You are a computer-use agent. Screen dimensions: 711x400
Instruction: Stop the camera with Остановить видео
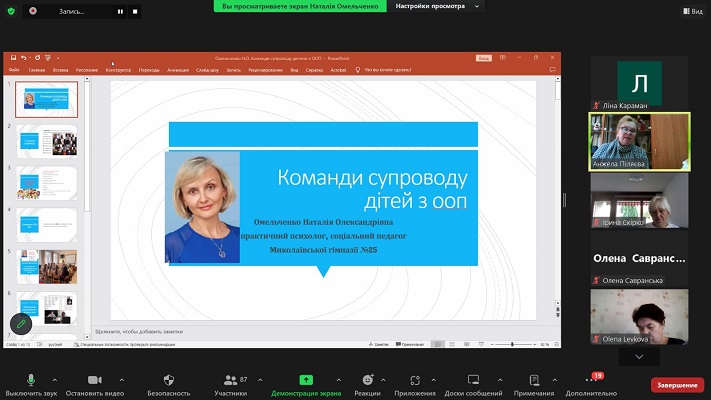95,381
